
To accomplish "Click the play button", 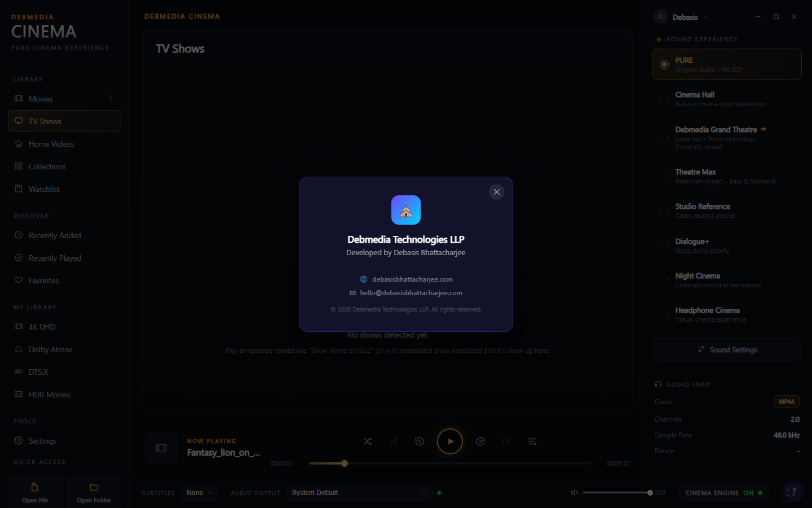I will (x=450, y=441).
